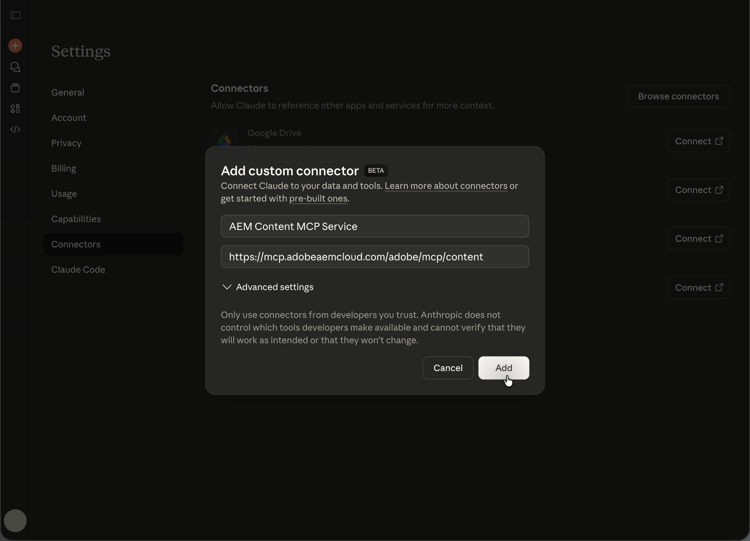The width and height of the screenshot is (750, 541).
Task: Click the trust warning paragraph
Action: click(x=373, y=328)
